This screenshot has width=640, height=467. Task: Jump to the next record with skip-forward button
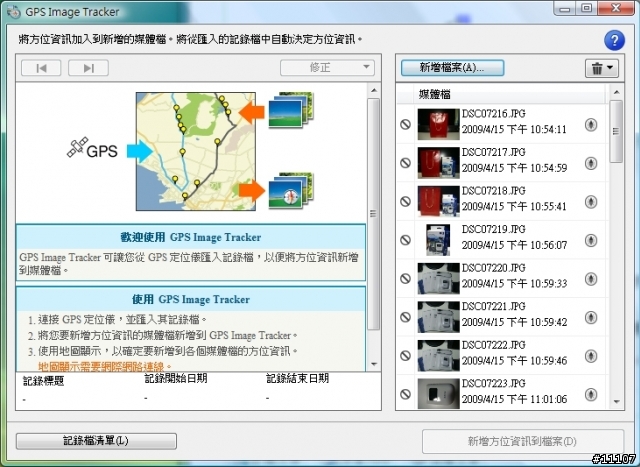tap(88, 68)
